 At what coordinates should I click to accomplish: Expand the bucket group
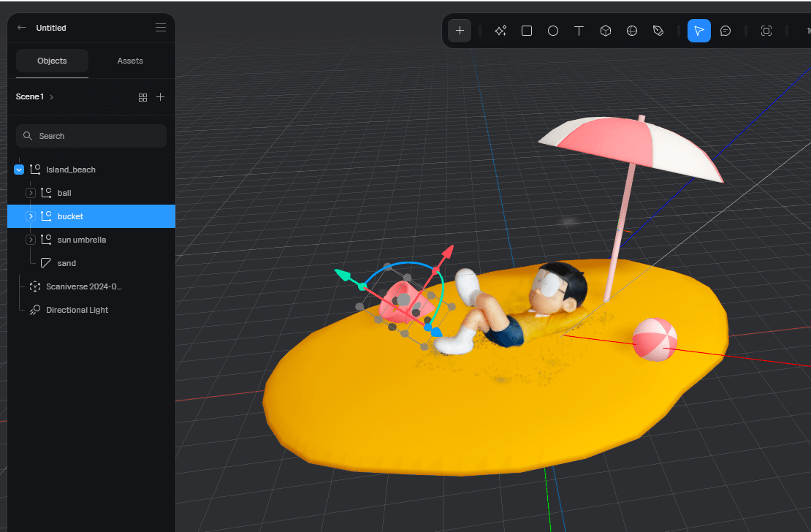pyautogui.click(x=31, y=216)
